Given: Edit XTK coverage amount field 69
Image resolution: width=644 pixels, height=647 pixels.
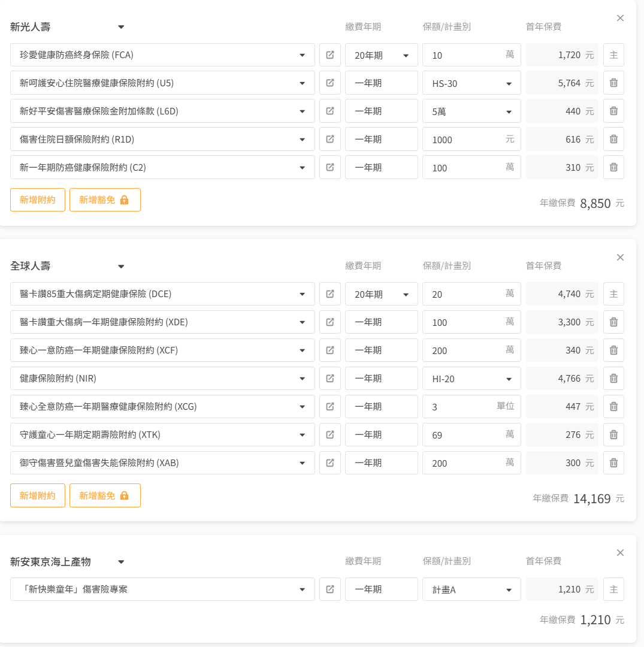Looking at the screenshot, I should tap(471, 434).
